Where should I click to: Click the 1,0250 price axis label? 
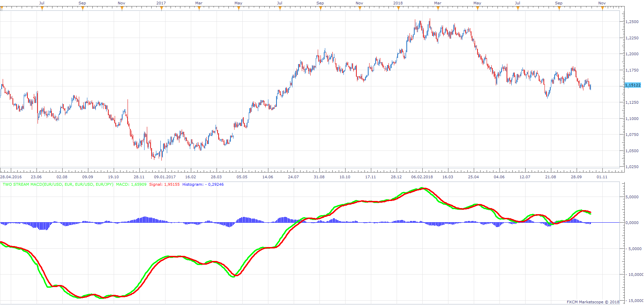[632, 167]
